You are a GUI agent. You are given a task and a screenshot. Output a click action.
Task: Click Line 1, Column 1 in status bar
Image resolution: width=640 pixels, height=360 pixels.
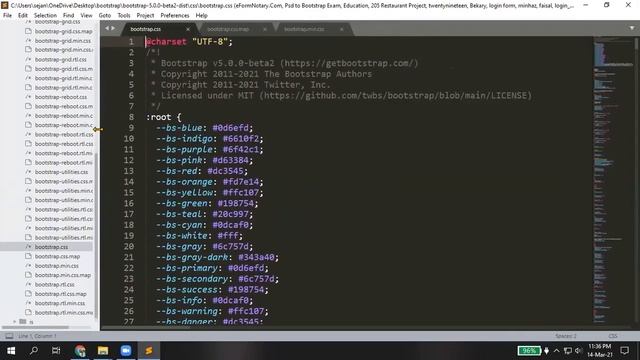coord(38,336)
